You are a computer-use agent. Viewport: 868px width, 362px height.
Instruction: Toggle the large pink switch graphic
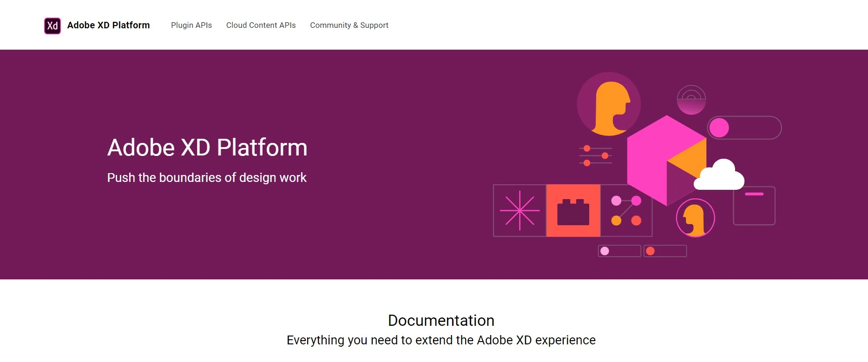click(744, 128)
